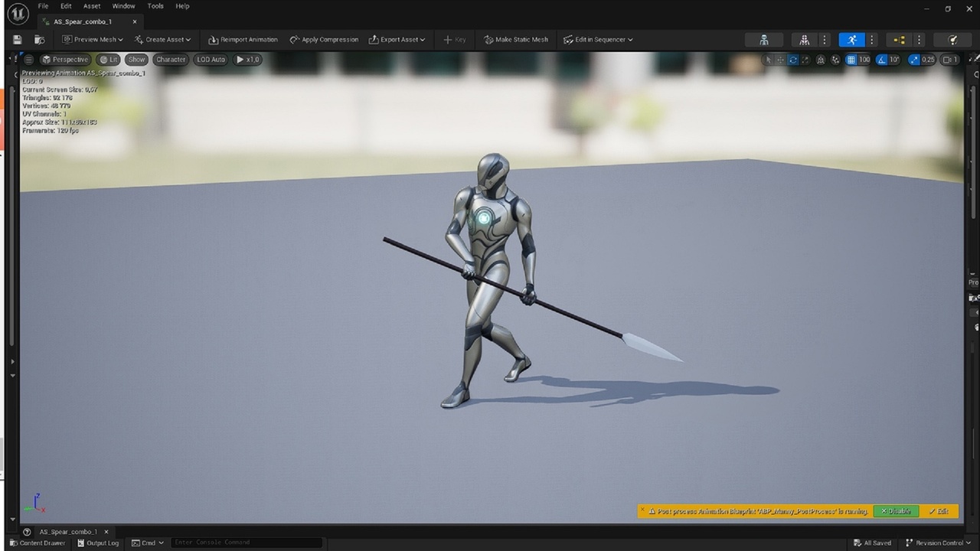Viewport: 980px width, 551px height.
Task: Open Skeletal Mesh mode options (three dots)
Action: (x=824, y=40)
